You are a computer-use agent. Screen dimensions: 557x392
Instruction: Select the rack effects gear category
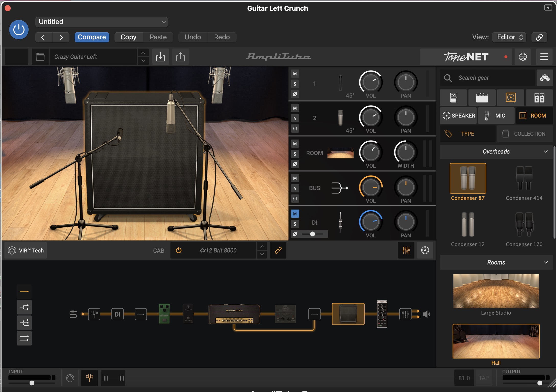539,98
